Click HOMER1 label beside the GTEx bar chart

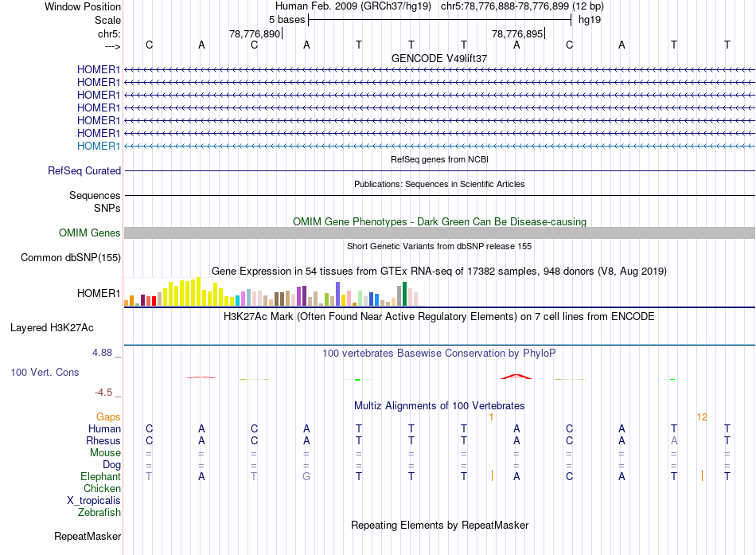coord(99,294)
